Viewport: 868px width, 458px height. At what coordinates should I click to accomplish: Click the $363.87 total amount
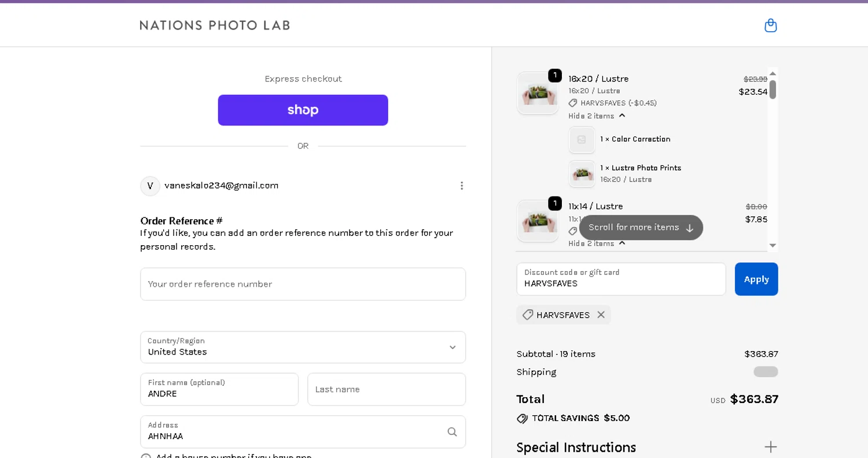(754, 399)
